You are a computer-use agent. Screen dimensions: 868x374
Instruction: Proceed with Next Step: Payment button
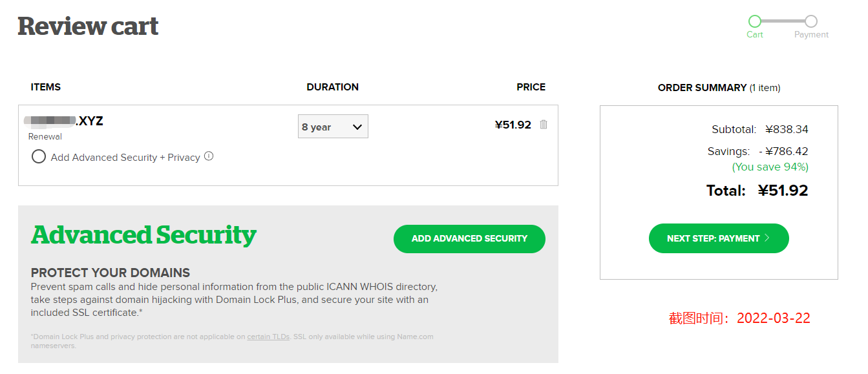(719, 238)
